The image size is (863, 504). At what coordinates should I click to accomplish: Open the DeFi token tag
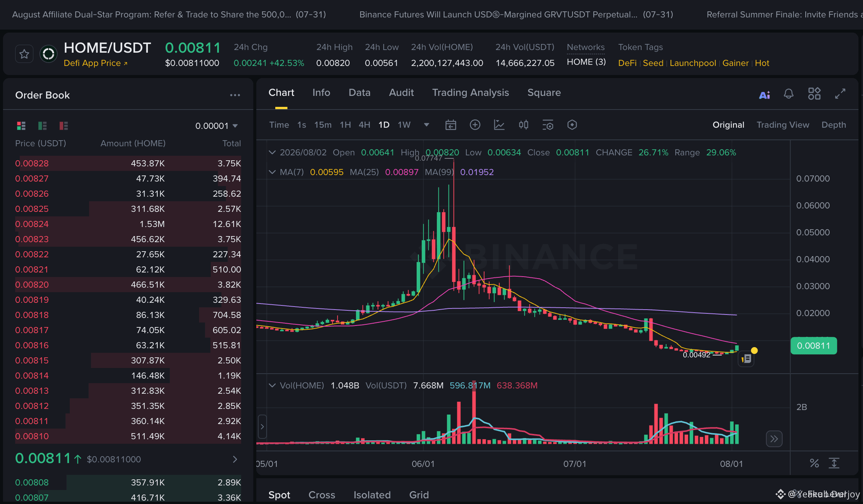point(628,63)
